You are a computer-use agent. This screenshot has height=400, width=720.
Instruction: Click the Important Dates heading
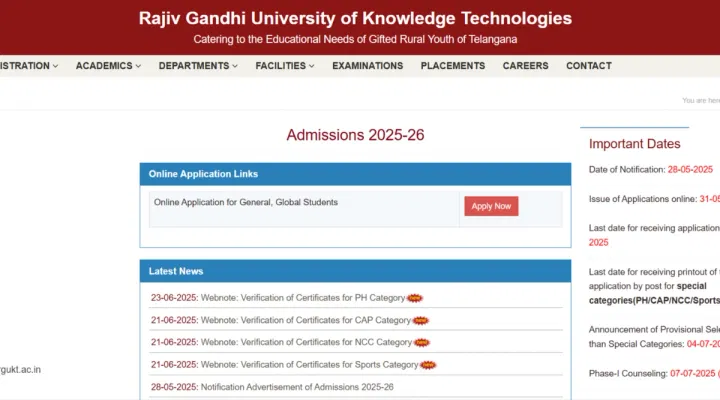[635, 144]
